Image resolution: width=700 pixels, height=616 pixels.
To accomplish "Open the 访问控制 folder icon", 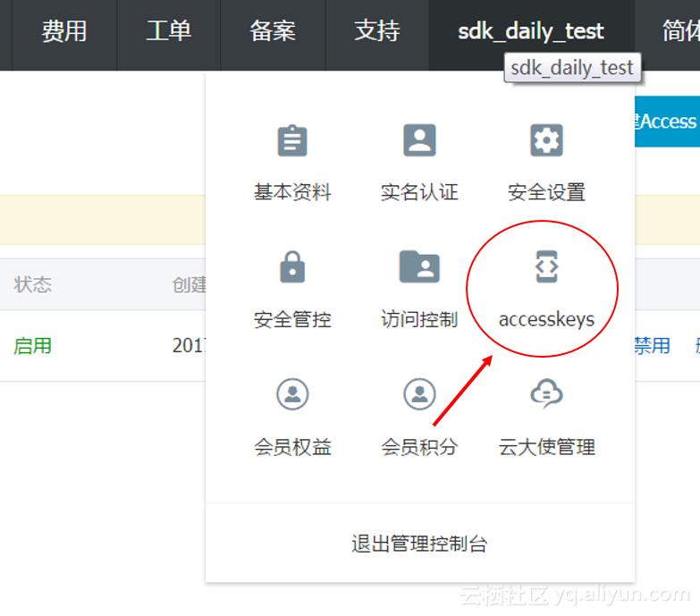I will pyautogui.click(x=419, y=266).
